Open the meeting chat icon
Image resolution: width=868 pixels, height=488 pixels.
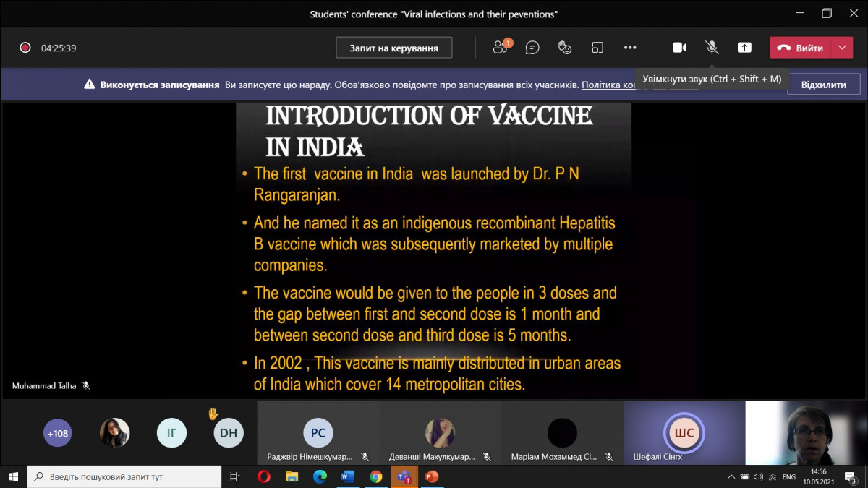[x=532, y=48]
